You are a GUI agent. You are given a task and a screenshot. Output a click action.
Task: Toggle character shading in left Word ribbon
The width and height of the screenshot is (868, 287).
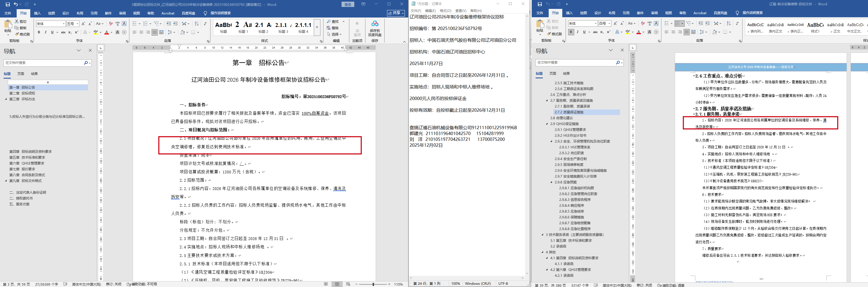pos(117,33)
